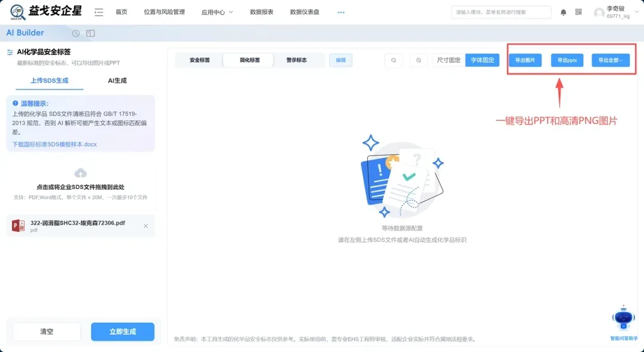Click the cloud upload icon
The height and width of the screenshot is (352, 644).
(80, 173)
